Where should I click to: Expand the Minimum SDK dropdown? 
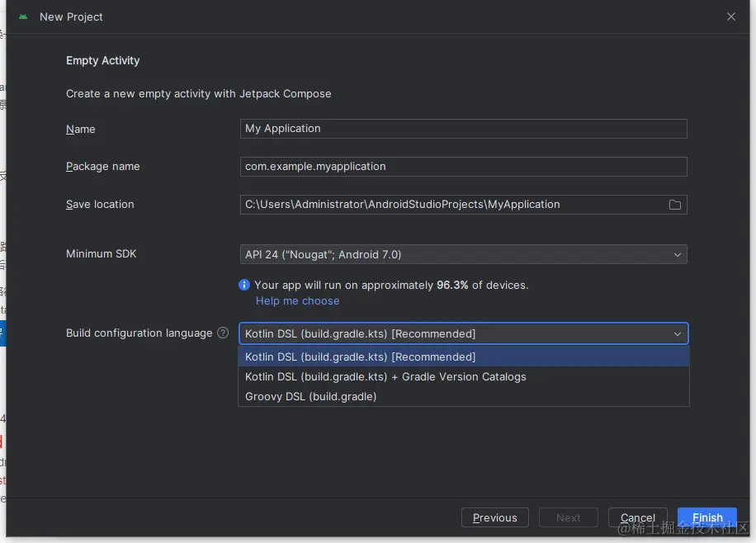(x=678, y=255)
